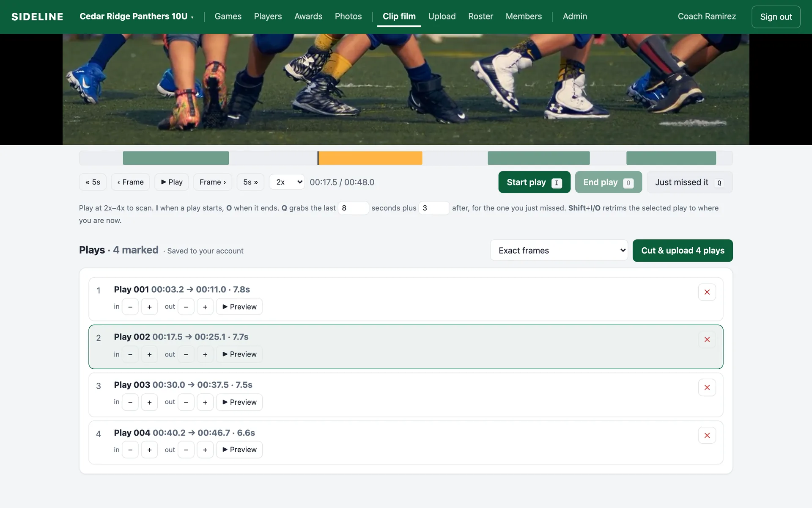Skip ahead with 5s » button
Viewport: 812px width, 508px height.
click(250, 182)
